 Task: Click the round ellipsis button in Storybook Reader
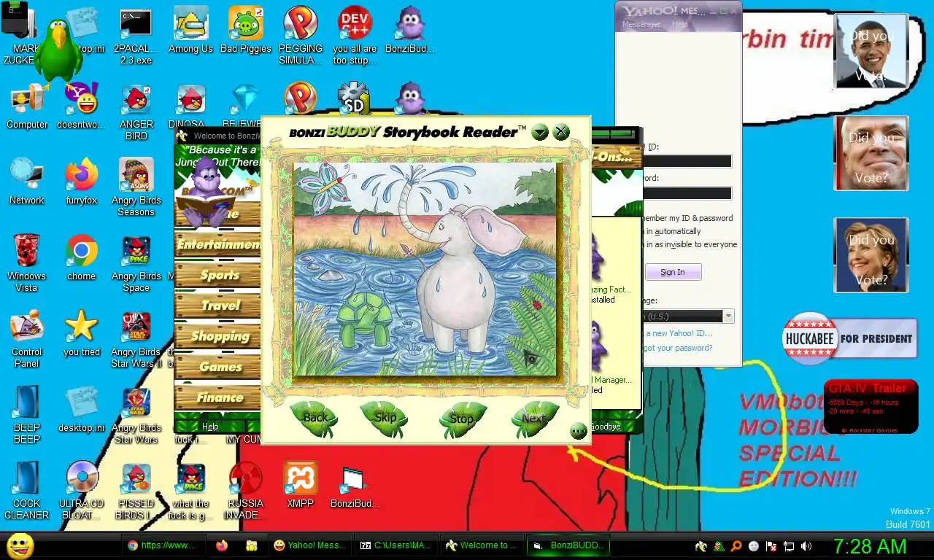pyautogui.click(x=579, y=431)
